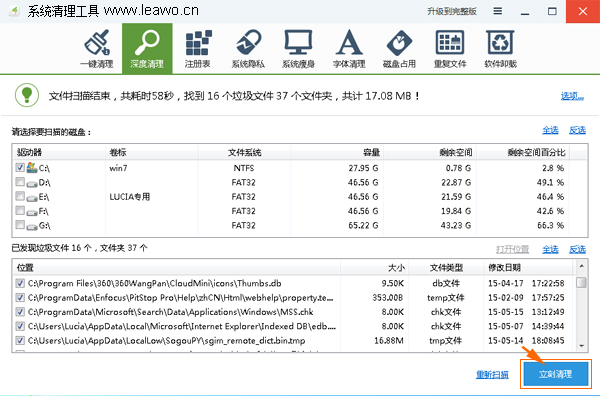
Task: Select the 16.88M size value
Action: click(x=389, y=340)
